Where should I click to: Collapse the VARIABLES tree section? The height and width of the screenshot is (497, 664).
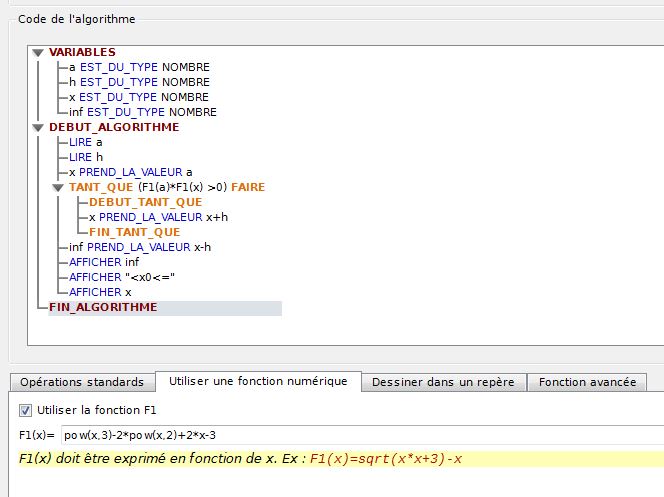point(38,52)
